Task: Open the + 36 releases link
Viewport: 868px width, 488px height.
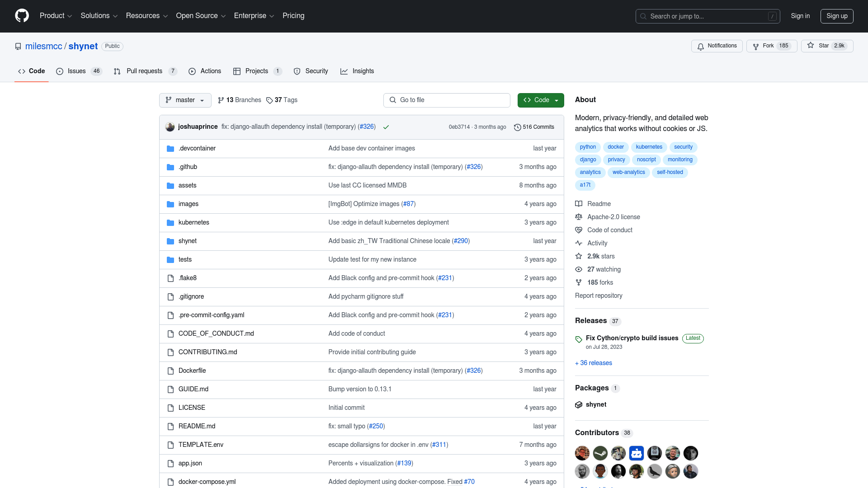Action: pyautogui.click(x=593, y=363)
